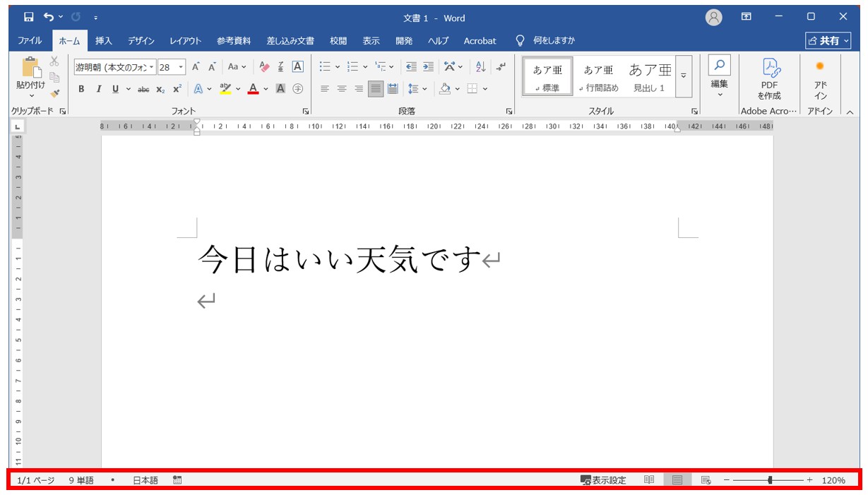Image resolution: width=868 pixels, height=495 pixels.
Task: Insert an enclosed character with the circled icon
Action: (297, 89)
